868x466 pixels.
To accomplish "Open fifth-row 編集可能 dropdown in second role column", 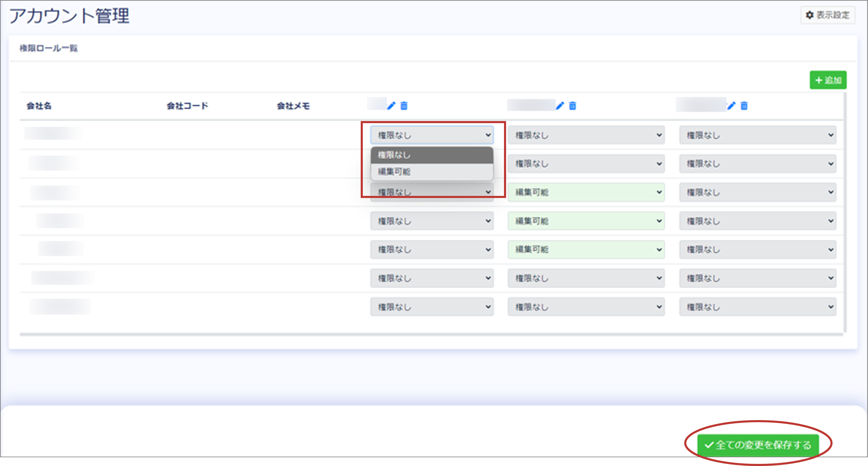I will pos(586,250).
